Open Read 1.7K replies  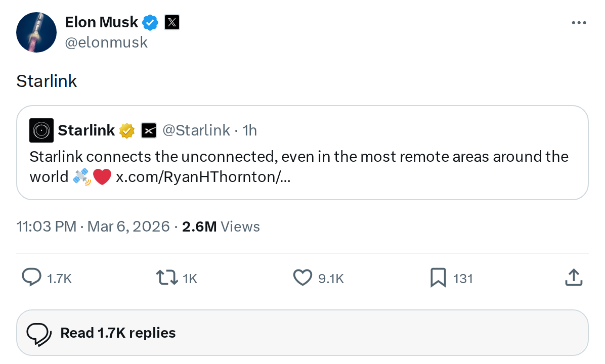pyautogui.click(x=118, y=332)
